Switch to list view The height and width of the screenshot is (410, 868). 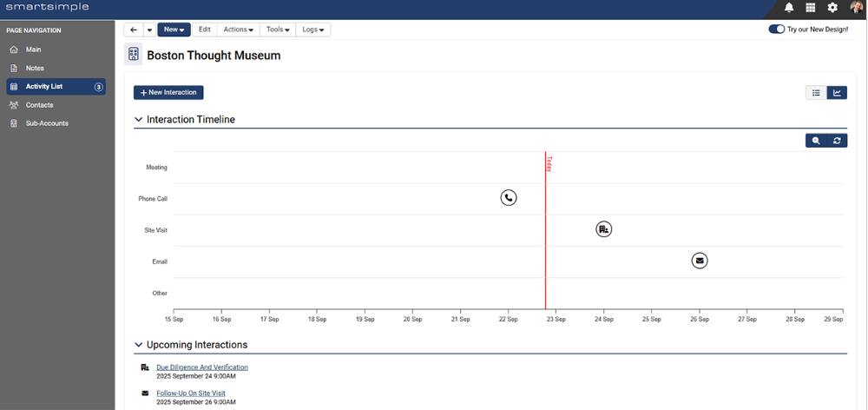[x=816, y=93]
